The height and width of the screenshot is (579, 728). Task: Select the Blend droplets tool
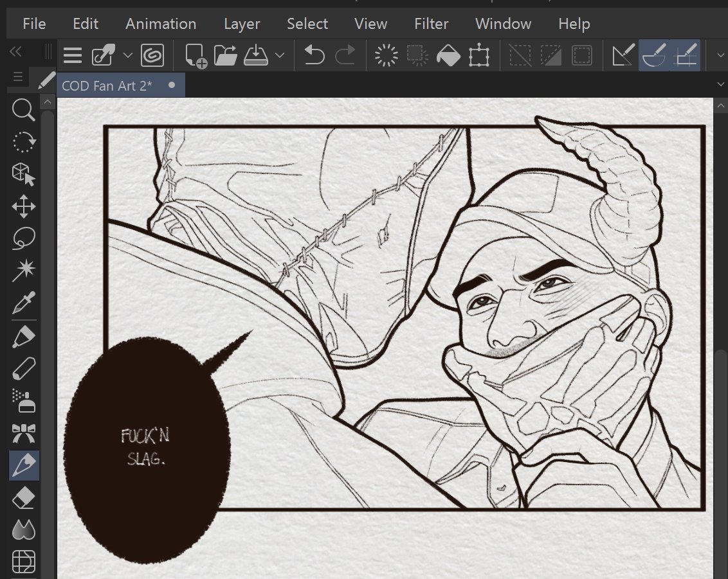(24, 530)
